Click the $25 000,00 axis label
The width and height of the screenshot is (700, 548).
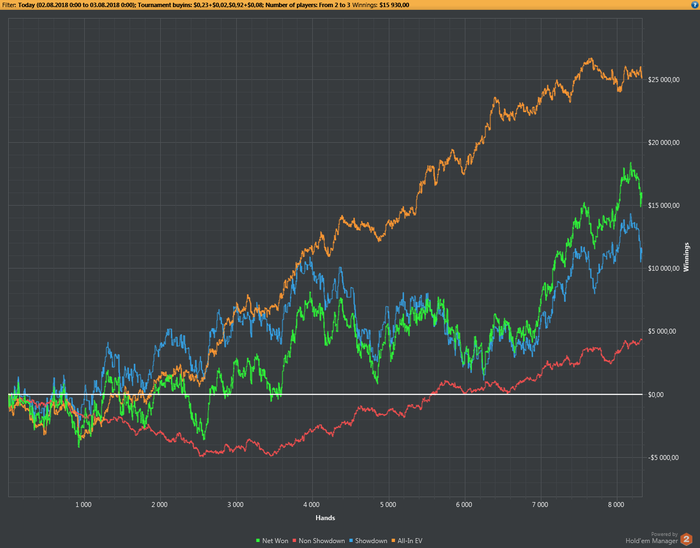point(664,79)
